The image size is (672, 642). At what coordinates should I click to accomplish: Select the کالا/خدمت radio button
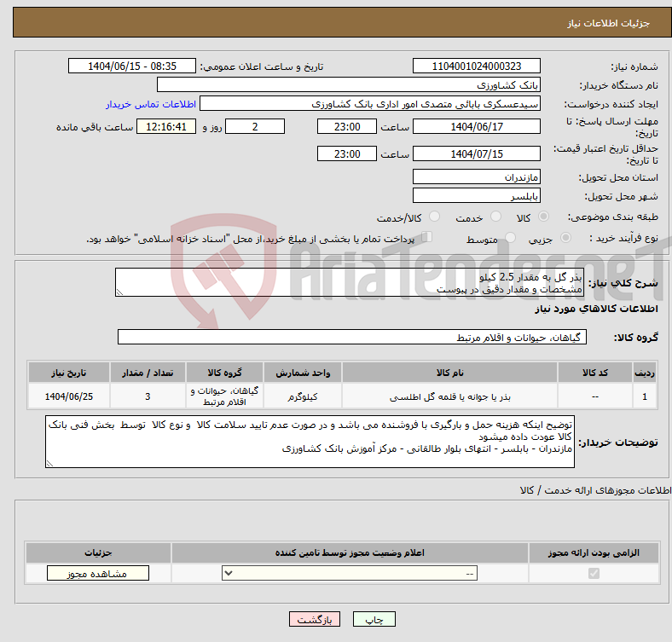pos(435,217)
